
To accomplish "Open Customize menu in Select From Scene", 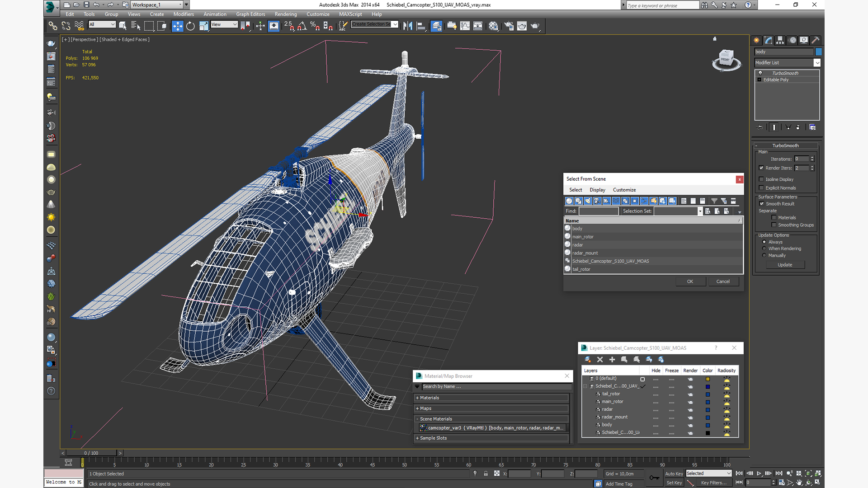I will [624, 190].
